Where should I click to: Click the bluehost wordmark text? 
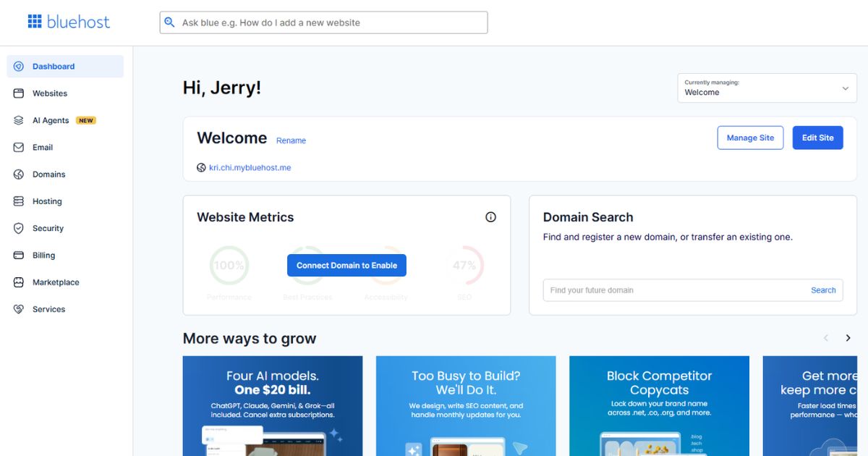tap(78, 22)
